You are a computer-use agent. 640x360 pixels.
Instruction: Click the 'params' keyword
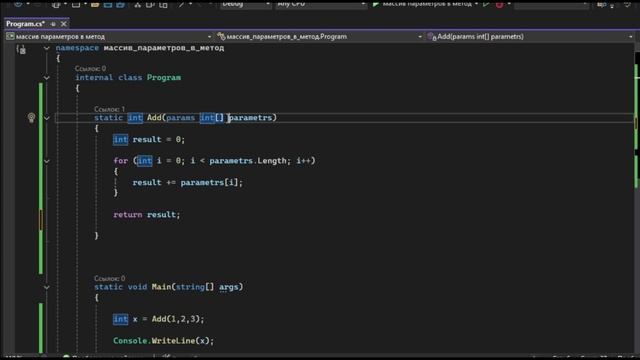pos(180,118)
